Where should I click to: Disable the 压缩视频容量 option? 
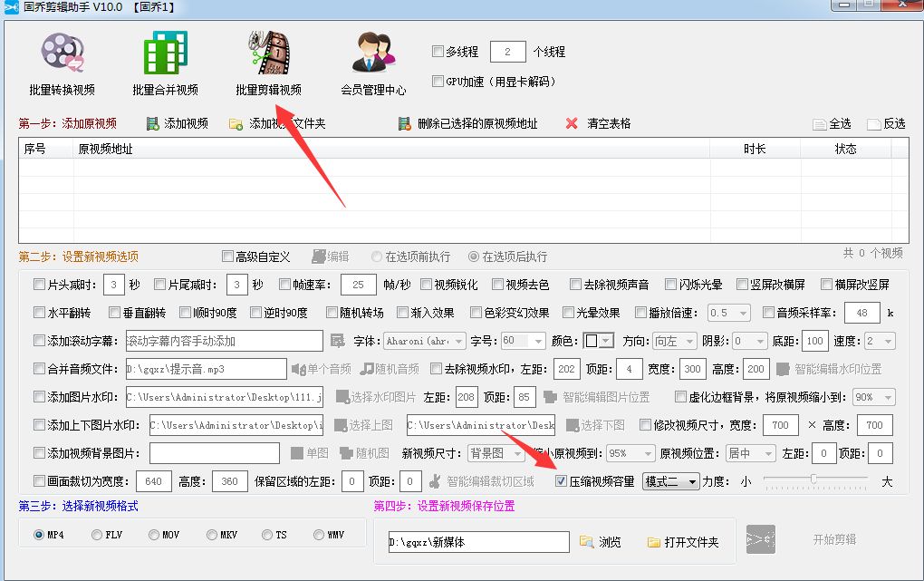pos(562,481)
